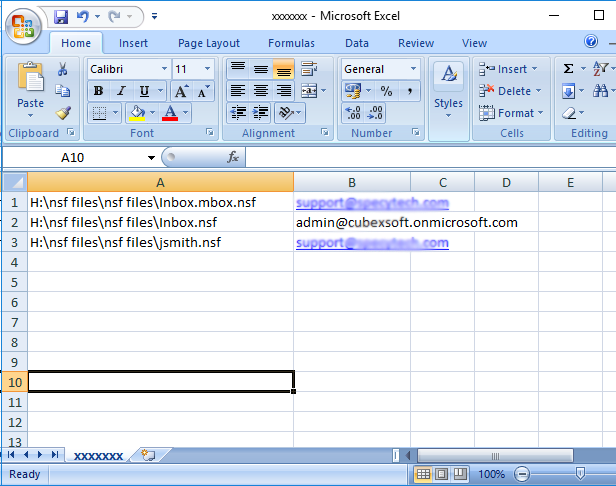Apply fill color bucket icon
The width and height of the screenshot is (616, 486).
(137, 113)
